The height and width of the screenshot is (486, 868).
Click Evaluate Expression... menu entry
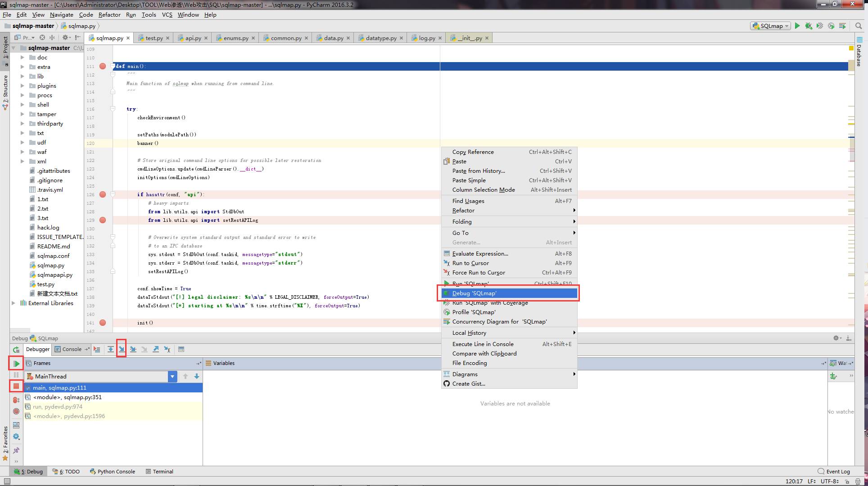click(510, 254)
